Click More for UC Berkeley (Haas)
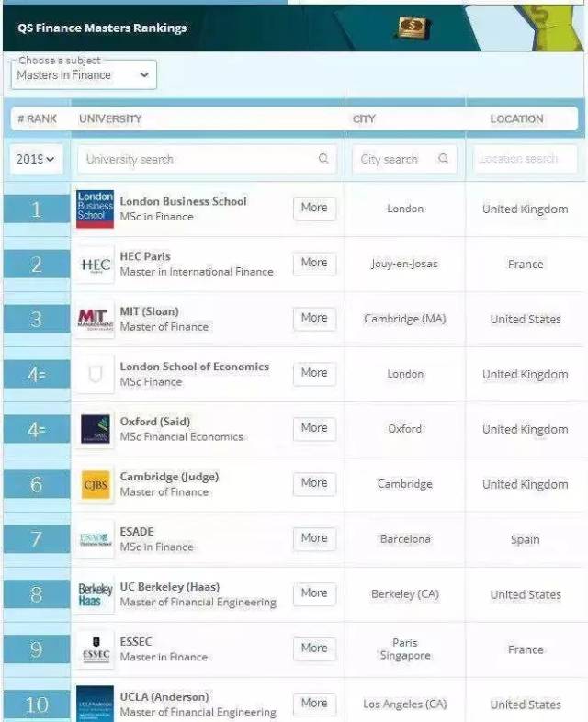The height and width of the screenshot is (722, 588). 314,593
